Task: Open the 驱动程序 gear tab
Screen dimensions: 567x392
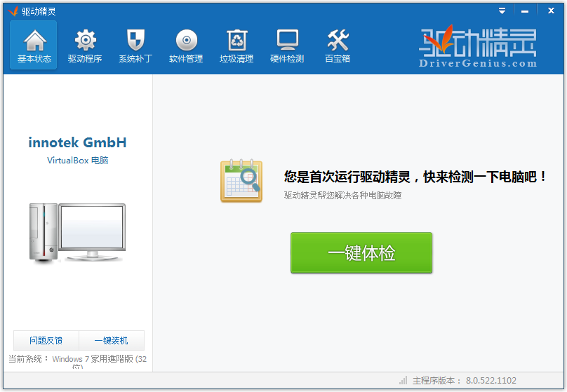Action: click(85, 45)
